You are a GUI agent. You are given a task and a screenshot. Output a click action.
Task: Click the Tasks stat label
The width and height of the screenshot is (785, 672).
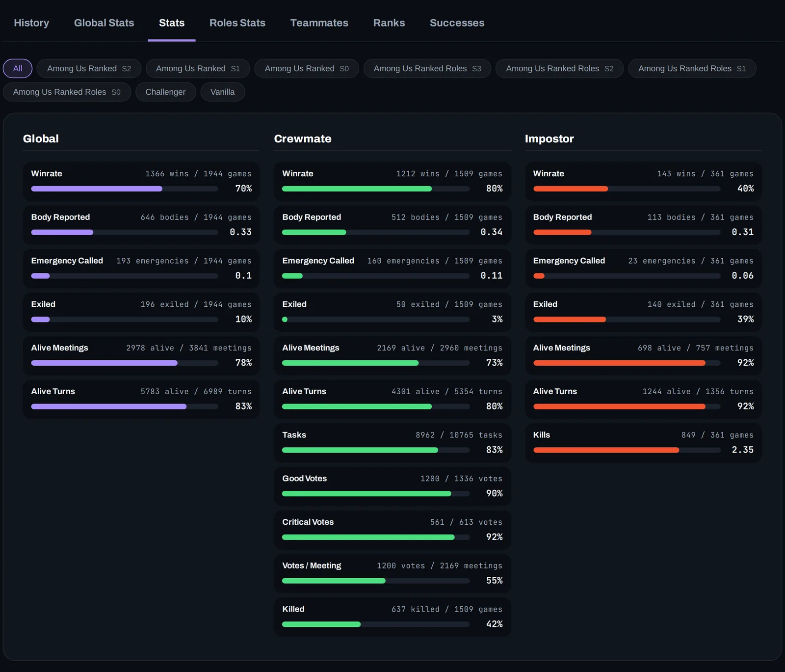(x=294, y=435)
